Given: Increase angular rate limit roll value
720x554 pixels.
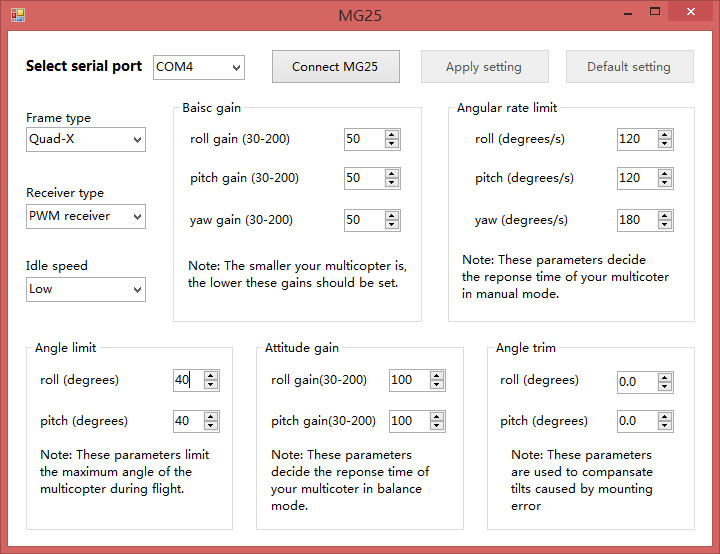Looking at the screenshot, I should click(x=665, y=135).
